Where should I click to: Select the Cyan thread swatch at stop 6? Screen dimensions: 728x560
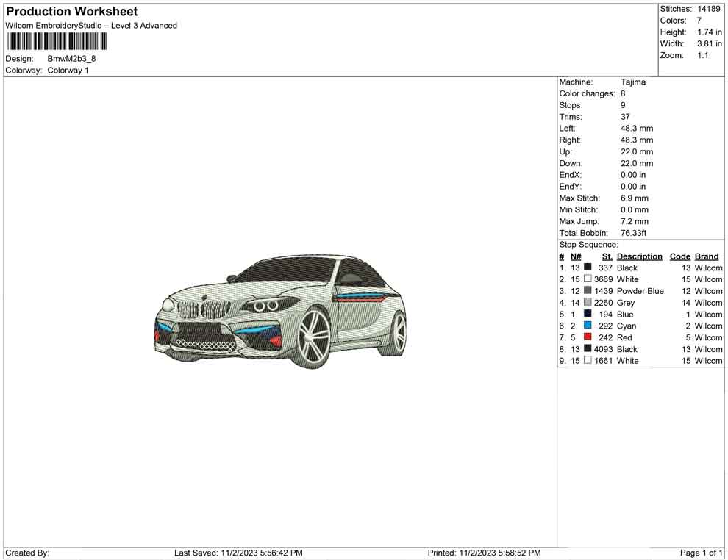(x=587, y=326)
